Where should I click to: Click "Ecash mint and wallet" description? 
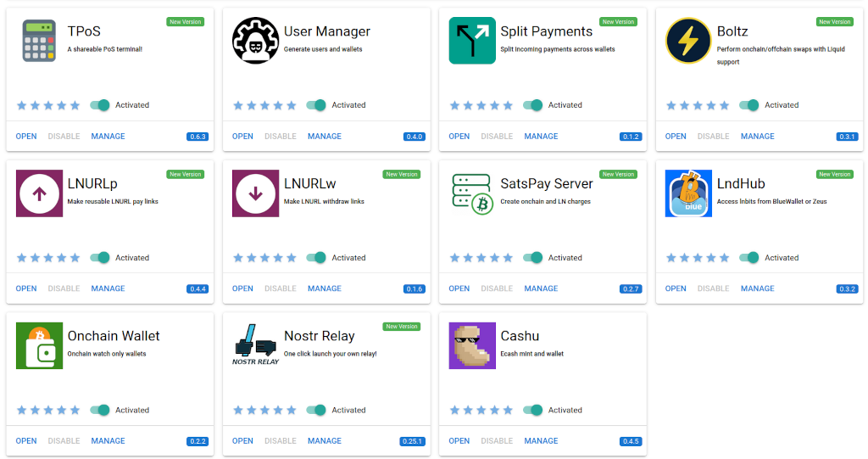tap(532, 354)
